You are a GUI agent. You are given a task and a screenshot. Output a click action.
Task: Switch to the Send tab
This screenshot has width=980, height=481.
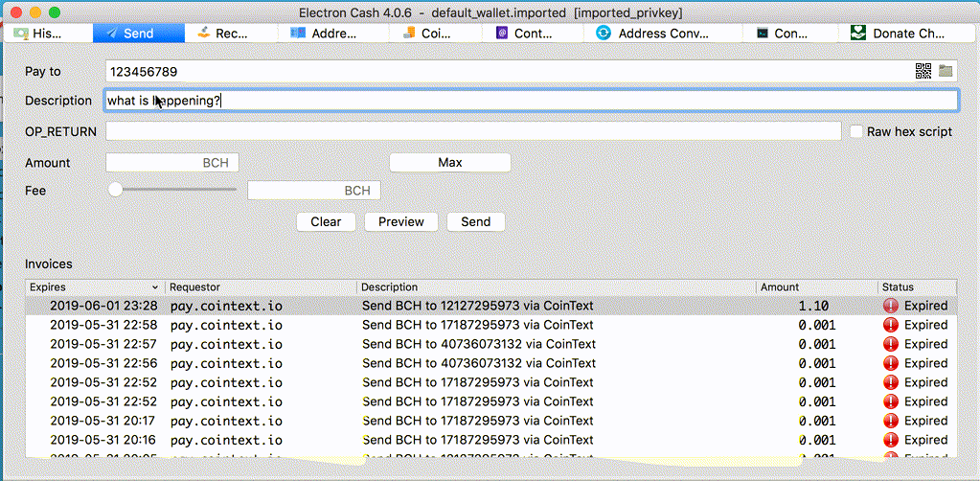click(139, 34)
